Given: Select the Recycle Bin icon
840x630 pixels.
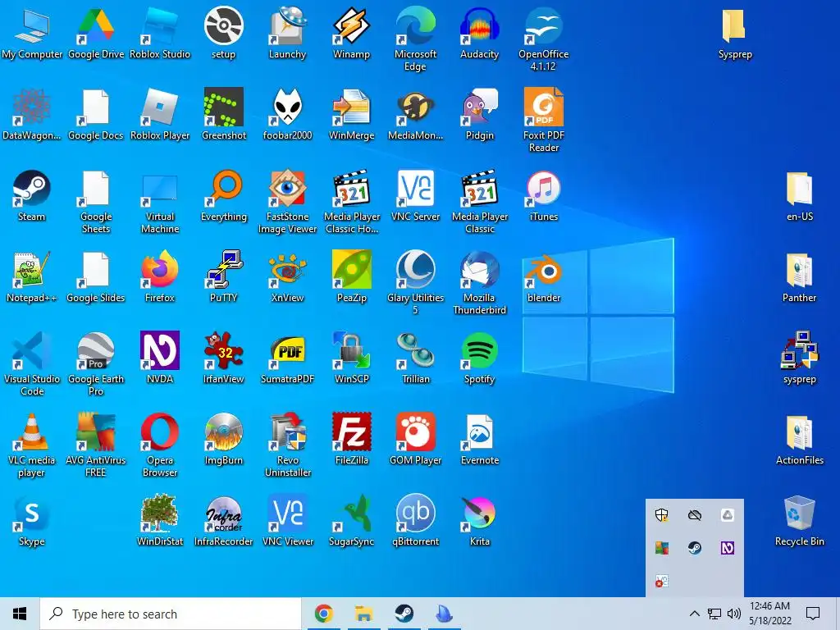Looking at the screenshot, I should 799,521.
